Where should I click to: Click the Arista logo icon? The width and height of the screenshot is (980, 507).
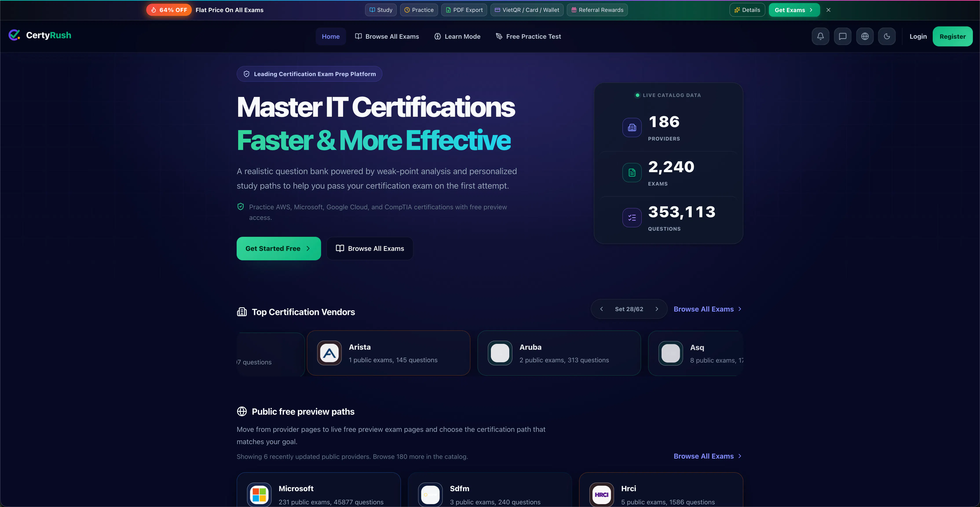(329, 353)
